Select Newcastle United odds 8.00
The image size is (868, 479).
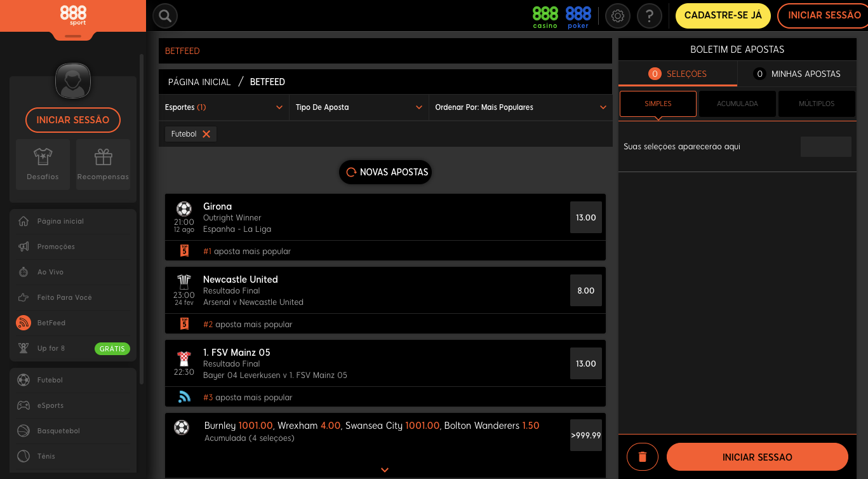[x=585, y=290]
